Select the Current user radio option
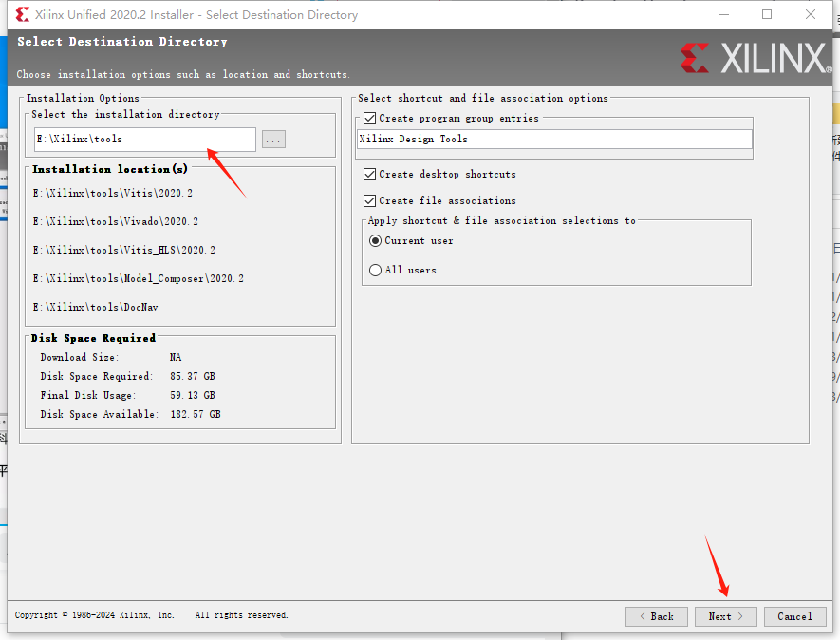 (376, 241)
